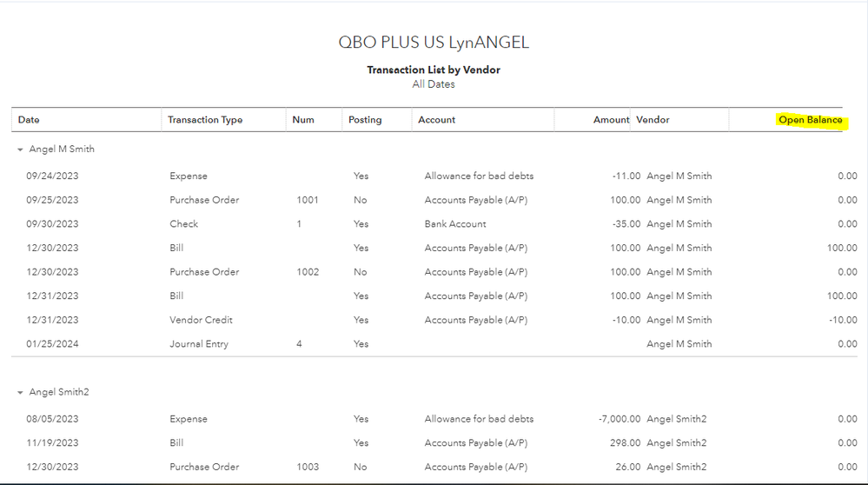Click No posting value for Purchase Order 1001
The height and width of the screenshot is (485, 868).
pos(361,200)
